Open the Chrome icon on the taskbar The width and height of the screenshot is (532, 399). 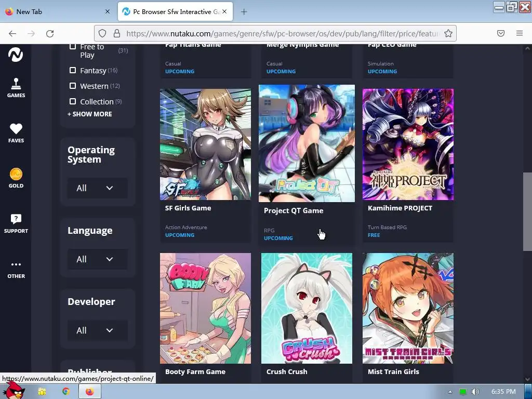[x=66, y=392]
